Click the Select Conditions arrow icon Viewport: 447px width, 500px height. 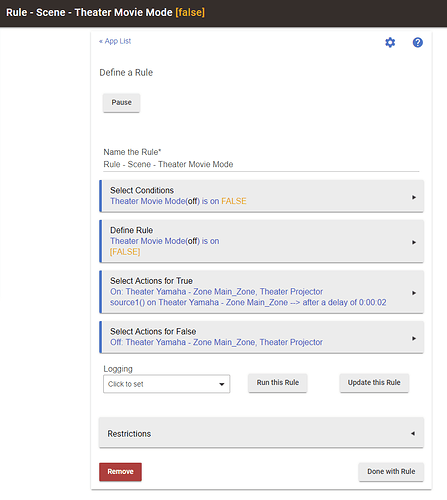pos(414,197)
